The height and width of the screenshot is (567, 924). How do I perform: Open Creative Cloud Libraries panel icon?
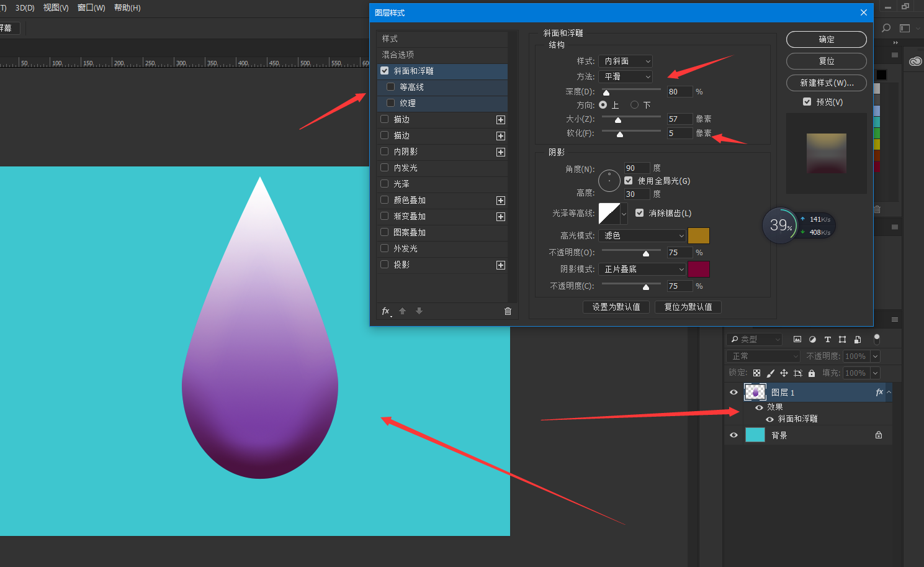point(915,61)
